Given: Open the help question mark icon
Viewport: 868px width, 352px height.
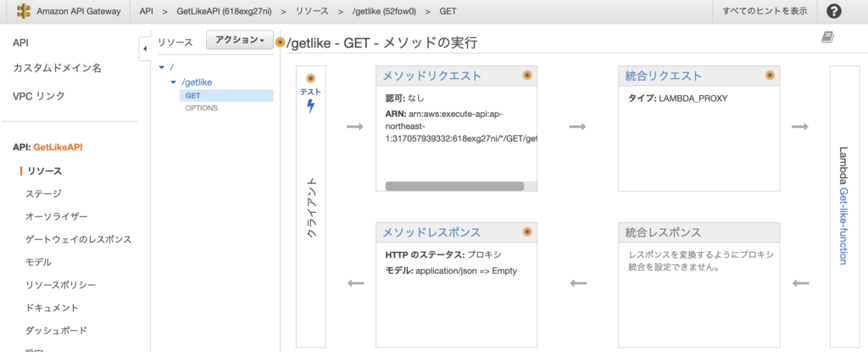Looking at the screenshot, I should pyautogui.click(x=834, y=11).
